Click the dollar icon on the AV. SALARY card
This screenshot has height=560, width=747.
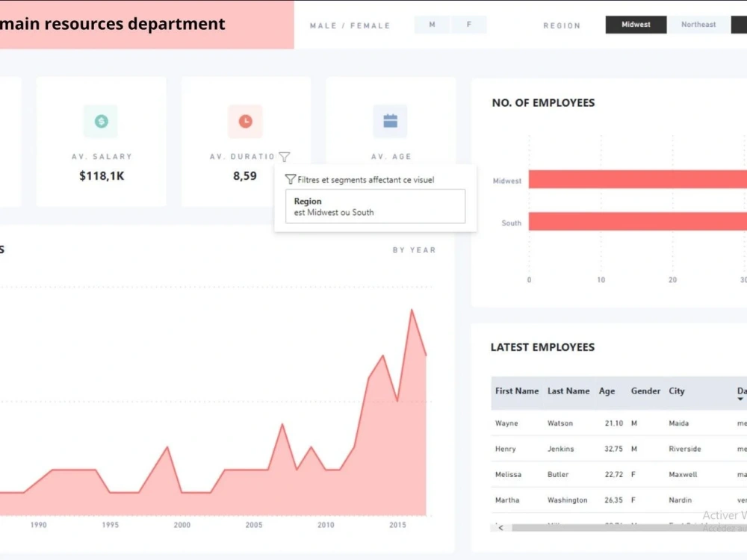(x=101, y=120)
